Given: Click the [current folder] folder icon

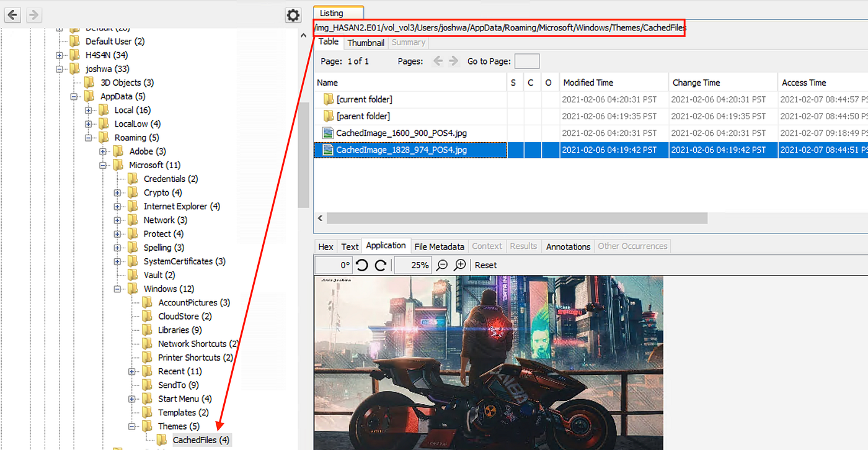Looking at the screenshot, I should (x=328, y=99).
